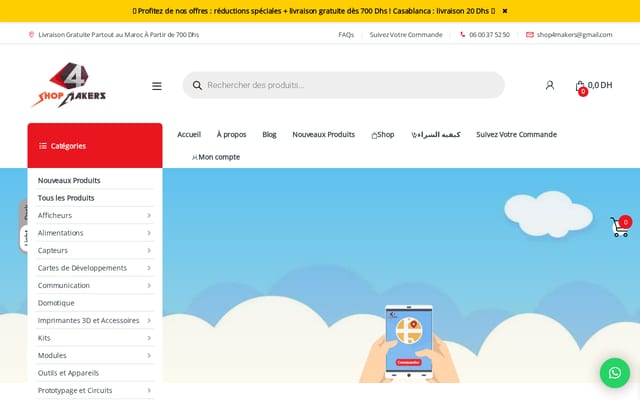Click the Imprimantes 3D et Accessoires label

point(89,321)
